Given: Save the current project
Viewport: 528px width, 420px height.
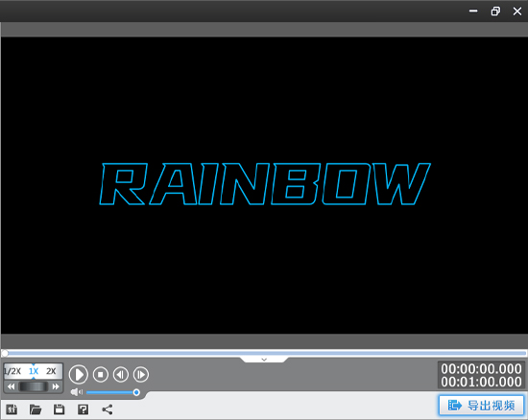Looking at the screenshot, I should (59, 409).
